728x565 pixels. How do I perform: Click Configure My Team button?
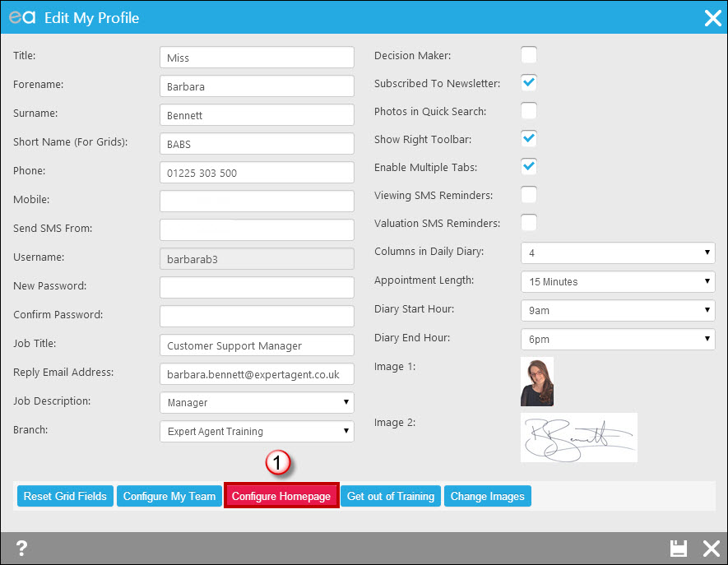click(169, 496)
